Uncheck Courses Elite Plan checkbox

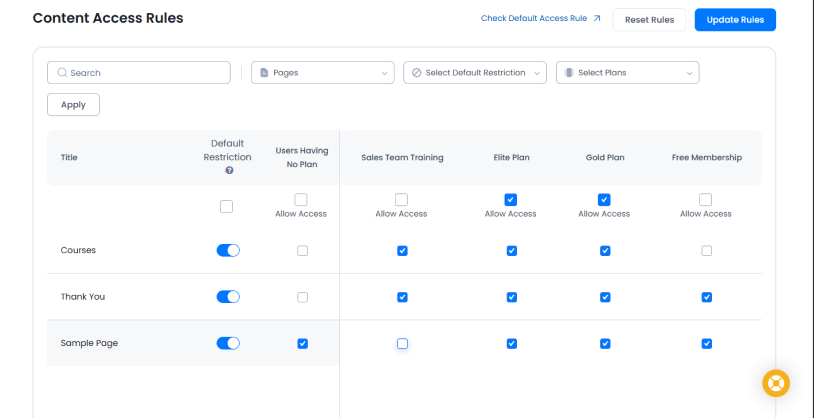pos(512,251)
